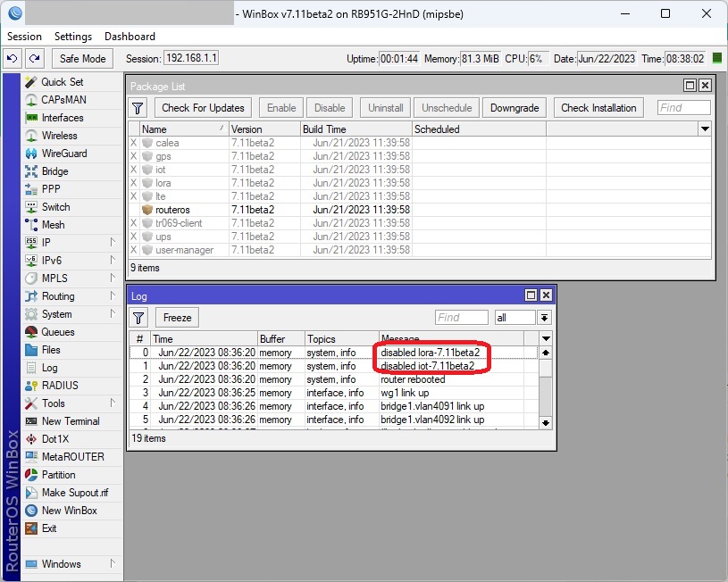728x582 pixels.
Task: Open the Log 'all' topics dropdown
Action: click(x=544, y=318)
